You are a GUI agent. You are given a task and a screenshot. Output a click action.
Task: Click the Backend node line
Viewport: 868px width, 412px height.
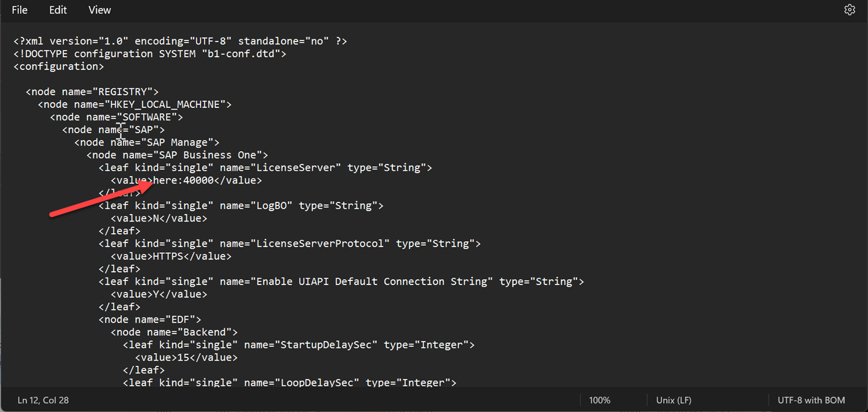tap(174, 332)
